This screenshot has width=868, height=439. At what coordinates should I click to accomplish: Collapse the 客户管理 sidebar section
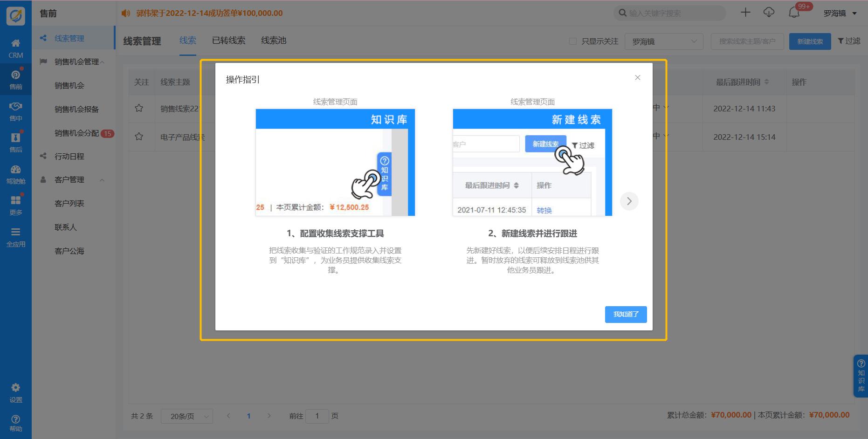coord(102,180)
